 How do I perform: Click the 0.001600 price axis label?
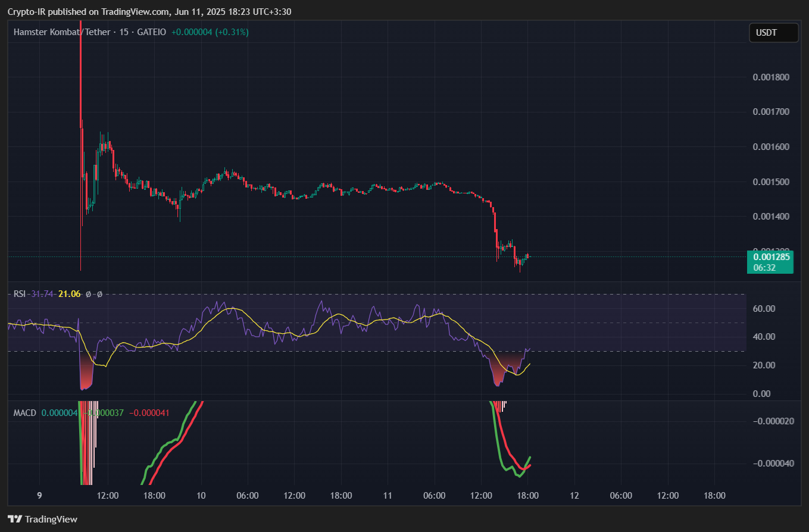click(x=771, y=147)
